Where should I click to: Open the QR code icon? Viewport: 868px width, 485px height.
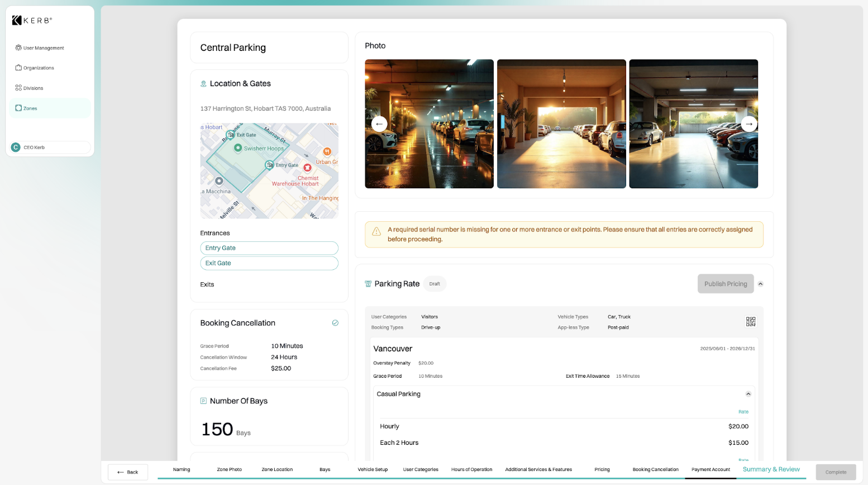[751, 322]
